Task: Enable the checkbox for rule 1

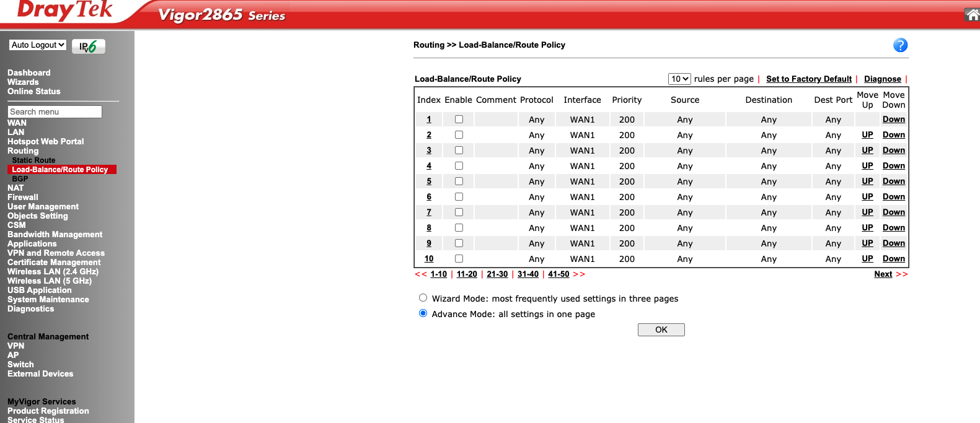Action: pyautogui.click(x=459, y=120)
